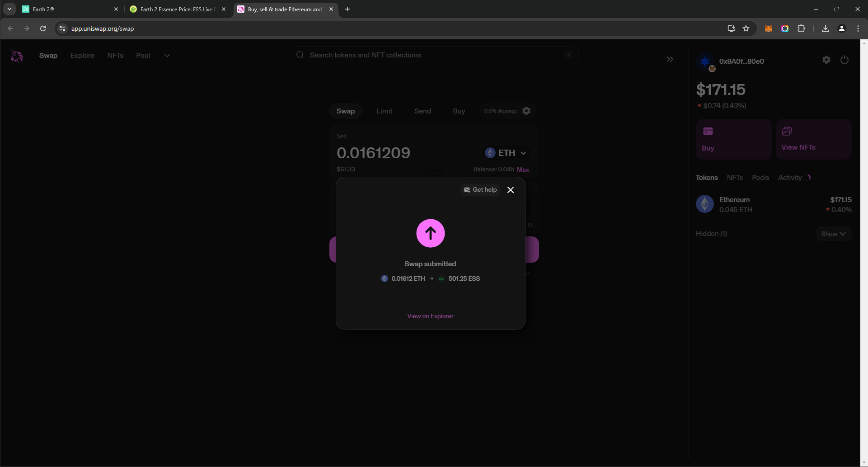Screen dimensions: 868x467
Task: Open the ETH token selector dropdown
Action: (506, 153)
